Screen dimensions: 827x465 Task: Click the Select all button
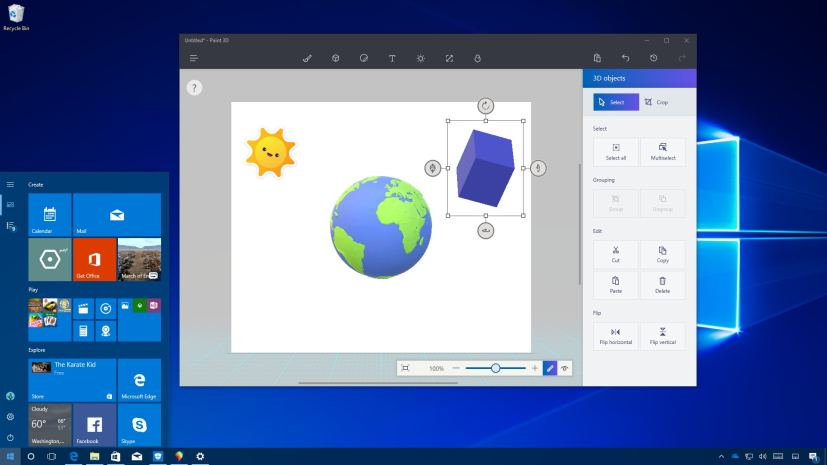[616, 152]
